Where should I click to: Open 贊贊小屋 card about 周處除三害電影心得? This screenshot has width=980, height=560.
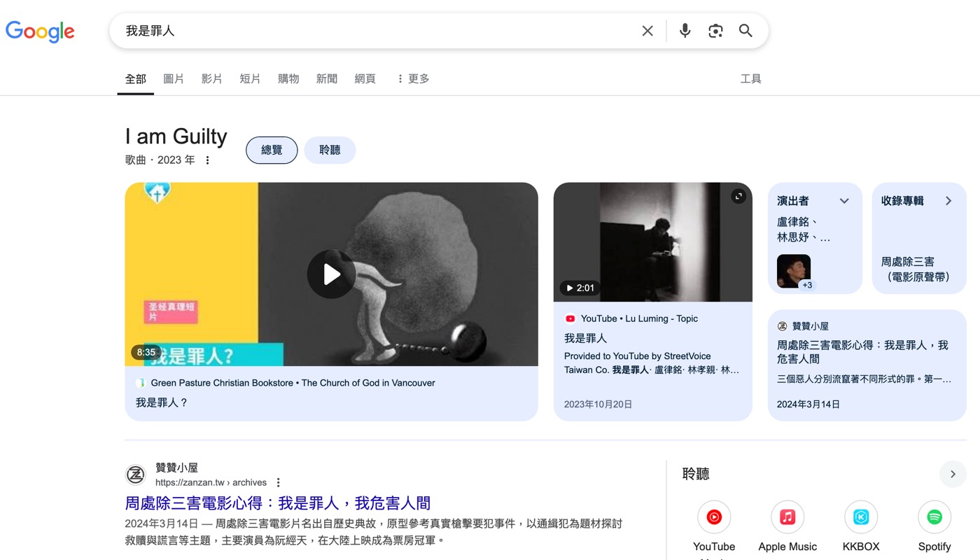867,365
